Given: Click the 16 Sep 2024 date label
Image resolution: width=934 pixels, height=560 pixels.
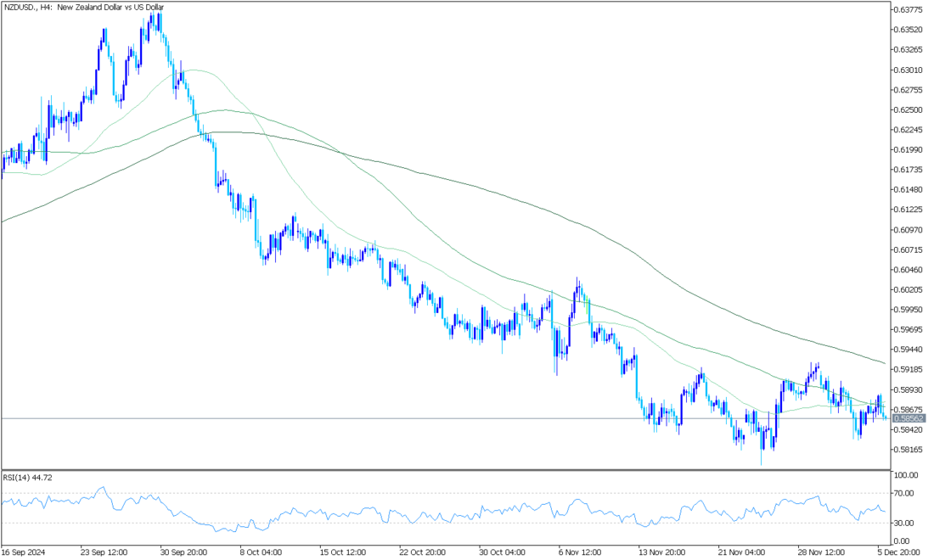Looking at the screenshot, I should pos(23,552).
